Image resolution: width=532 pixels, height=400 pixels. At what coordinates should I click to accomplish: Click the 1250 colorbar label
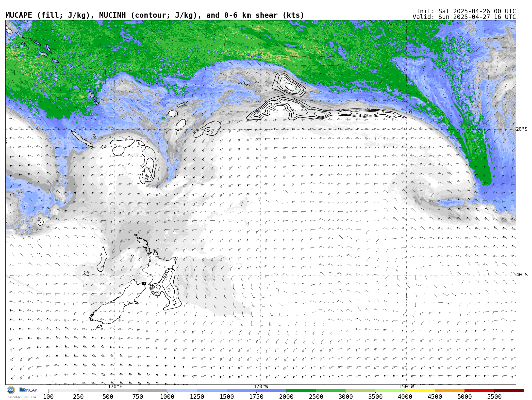[x=197, y=397]
